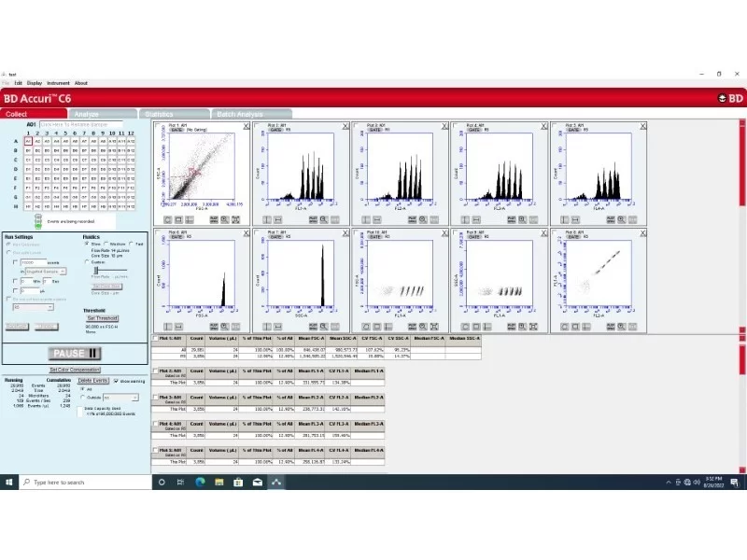The width and height of the screenshot is (747, 560).
Task: Switch to the Batch Analysis tab
Action: [251, 114]
